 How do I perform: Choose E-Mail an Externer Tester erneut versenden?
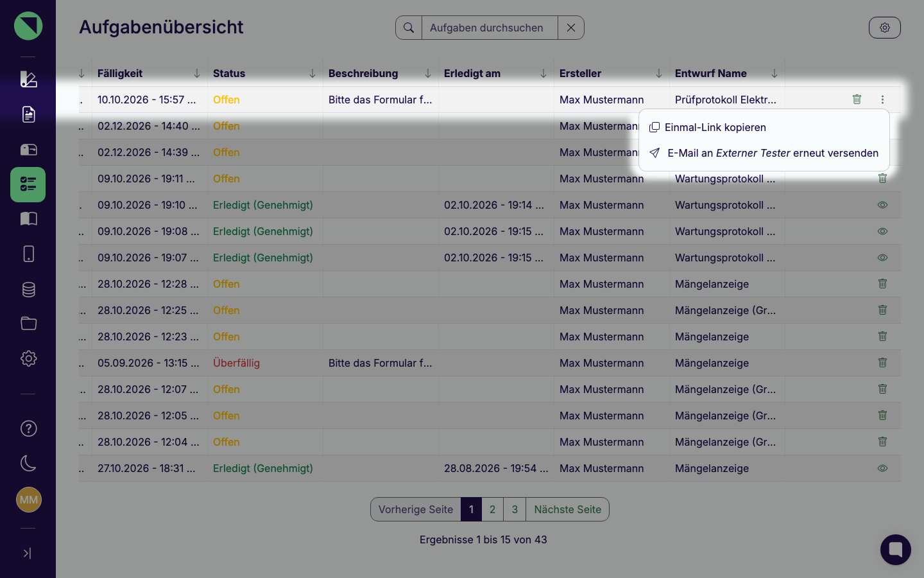click(x=764, y=153)
